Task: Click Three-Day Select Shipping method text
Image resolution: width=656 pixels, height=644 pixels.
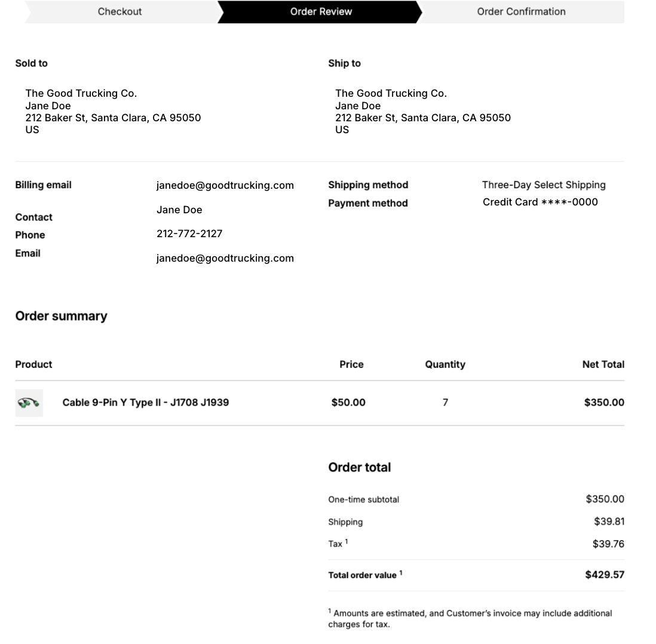Action: (x=544, y=185)
